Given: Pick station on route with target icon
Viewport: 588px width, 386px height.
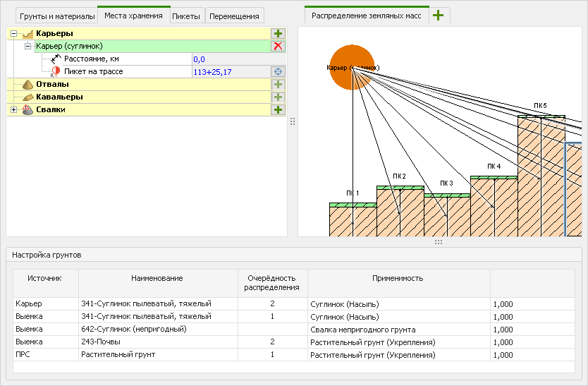Looking at the screenshot, I should pos(278,71).
